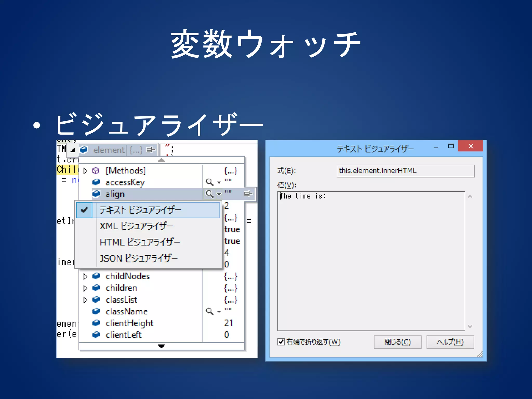
Task: Select テキスト ビジュアライザー menu item
Action: point(148,210)
